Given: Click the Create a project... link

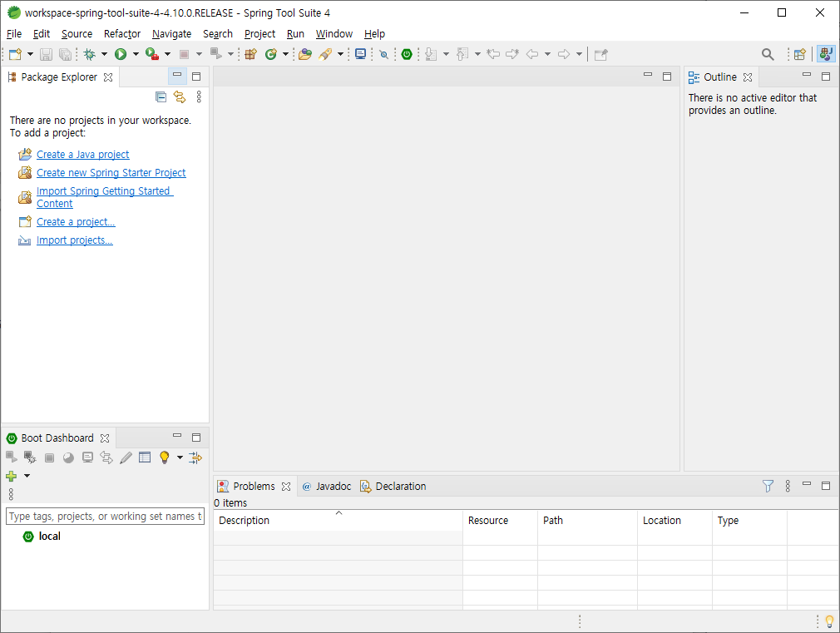Looking at the screenshot, I should coord(76,222).
